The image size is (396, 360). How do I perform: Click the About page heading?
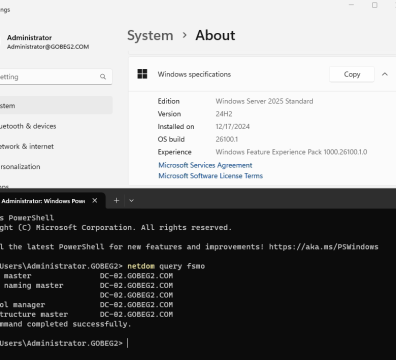215,35
